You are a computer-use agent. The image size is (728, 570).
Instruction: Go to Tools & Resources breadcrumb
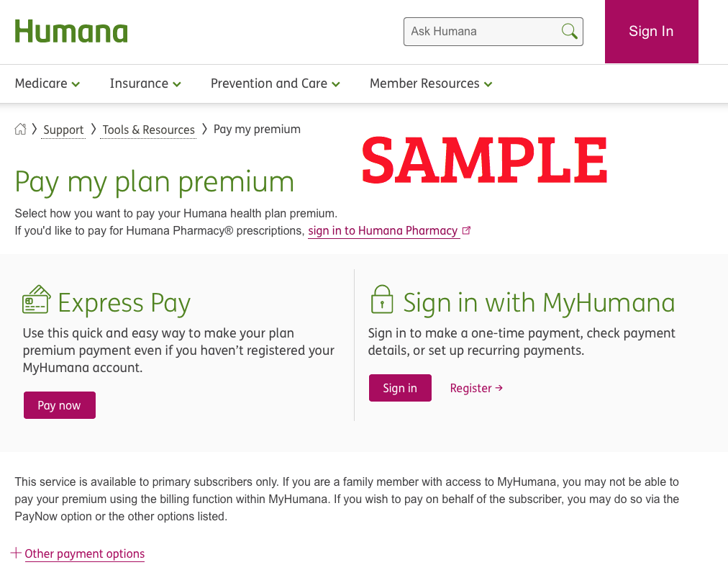click(149, 130)
